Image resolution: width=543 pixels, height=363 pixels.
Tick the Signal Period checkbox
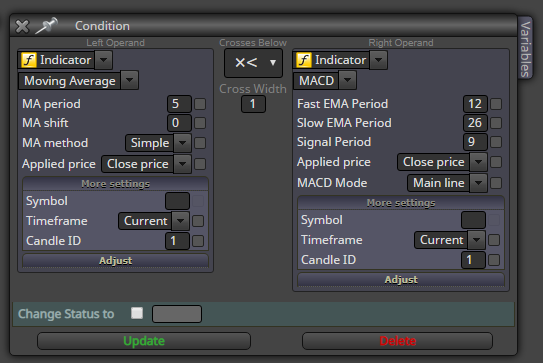[496, 142]
